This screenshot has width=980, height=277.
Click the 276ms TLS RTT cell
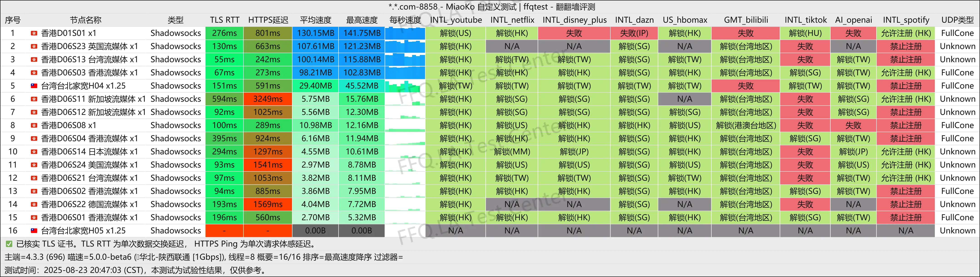[224, 33]
